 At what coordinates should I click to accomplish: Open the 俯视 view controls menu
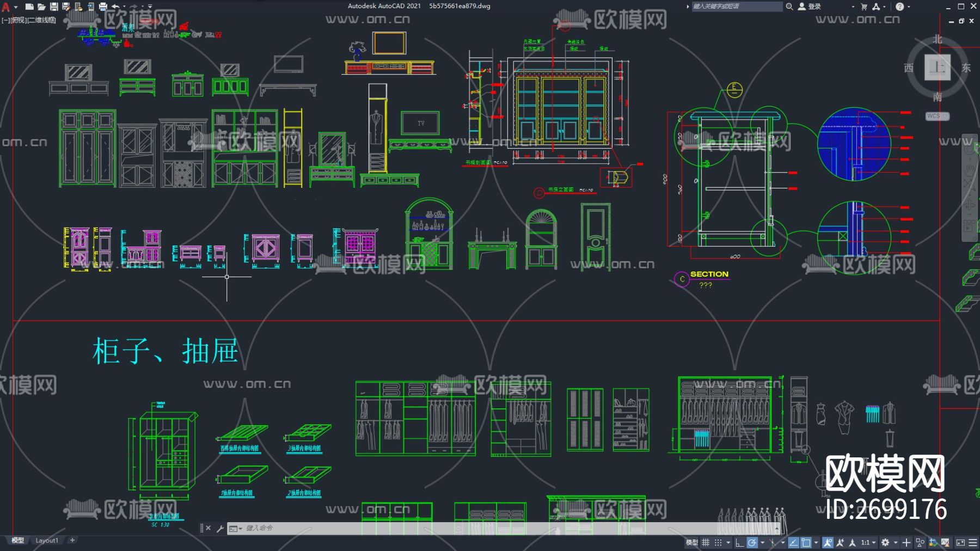[x=19, y=20]
